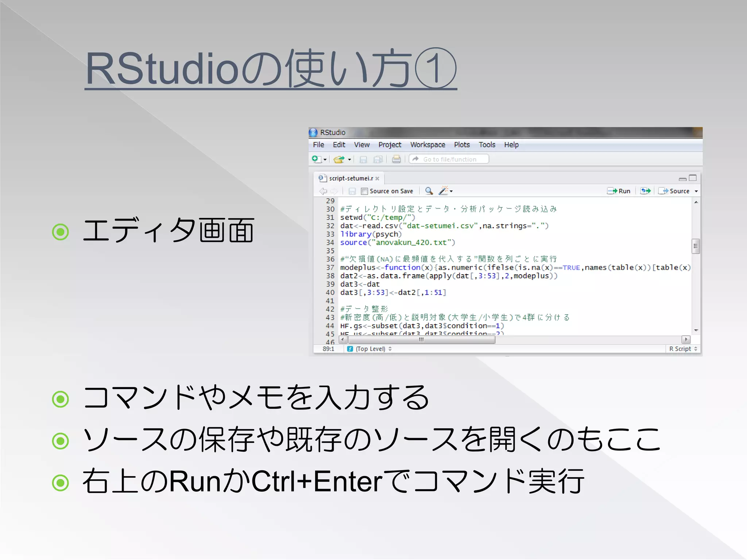Click the library(psych) code line
This screenshot has height=560, width=747.
[371, 234]
